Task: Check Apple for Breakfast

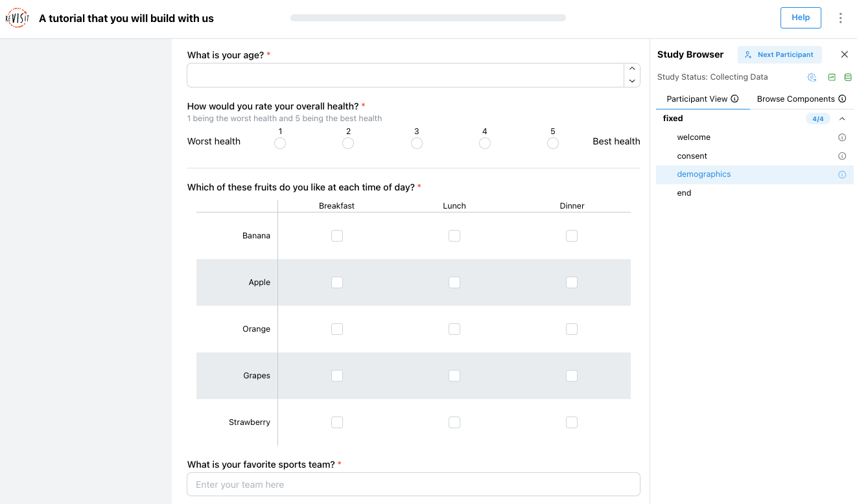Action: tap(337, 282)
